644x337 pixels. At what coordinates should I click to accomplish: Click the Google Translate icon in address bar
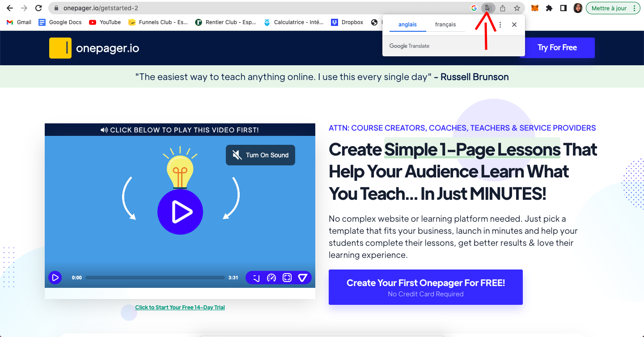(488, 8)
